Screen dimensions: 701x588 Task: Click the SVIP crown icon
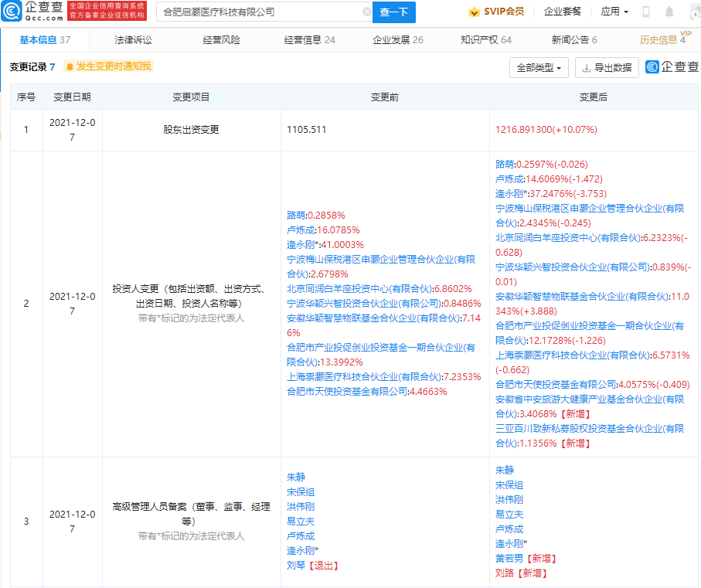[x=474, y=12]
